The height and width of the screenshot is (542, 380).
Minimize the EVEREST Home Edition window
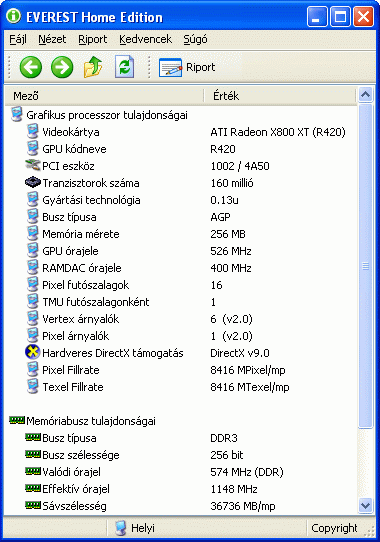tap(317, 16)
